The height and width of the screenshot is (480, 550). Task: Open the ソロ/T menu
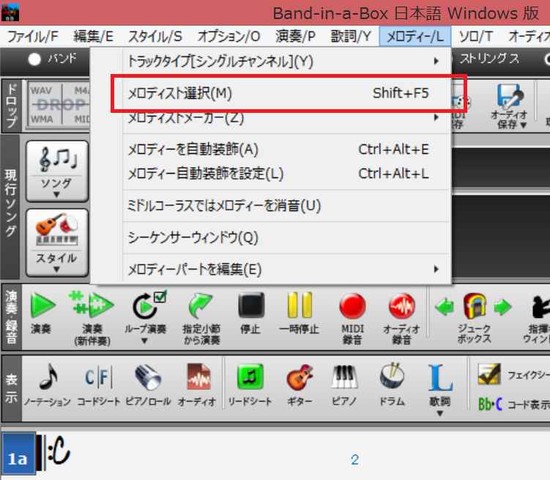pyautogui.click(x=476, y=36)
